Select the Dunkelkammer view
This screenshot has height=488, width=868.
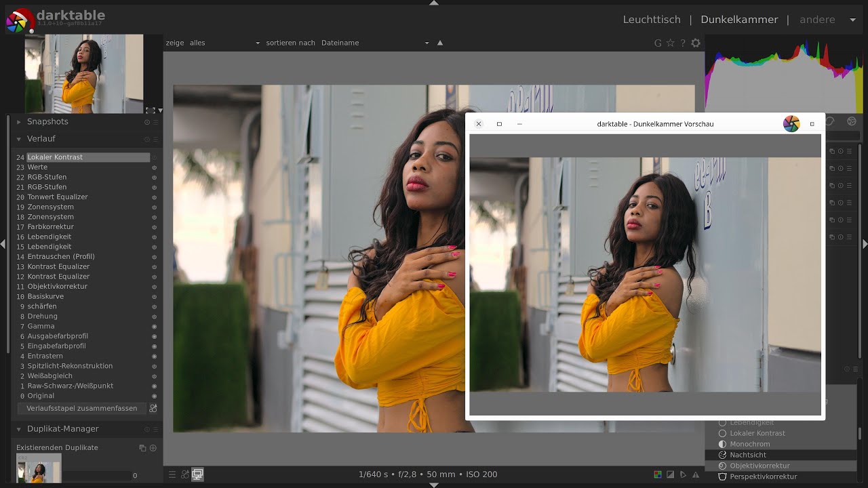739,20
